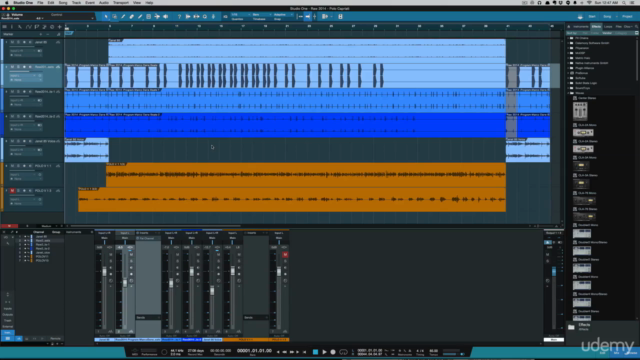The width and height of the screenshot is (640, 360).
Task: Switch to the Instruments browser tab
Action: [x=580, y=27]
